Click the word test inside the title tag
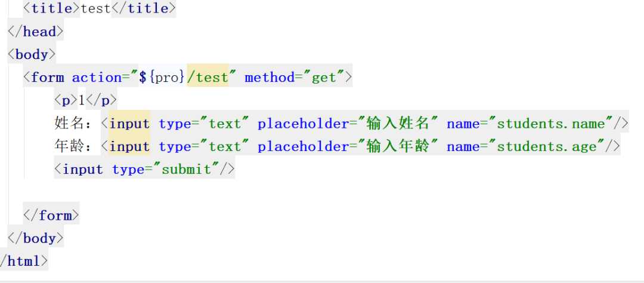Image resolution: width=644 pixels, height=283 pixels. pyautogui.click(x=95, y=8)
